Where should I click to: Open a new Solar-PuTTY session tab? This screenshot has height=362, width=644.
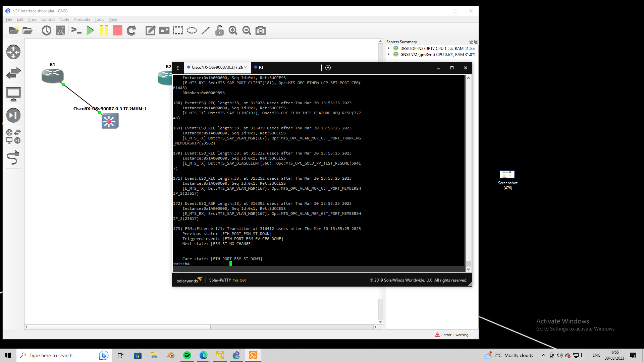(328, 68)
